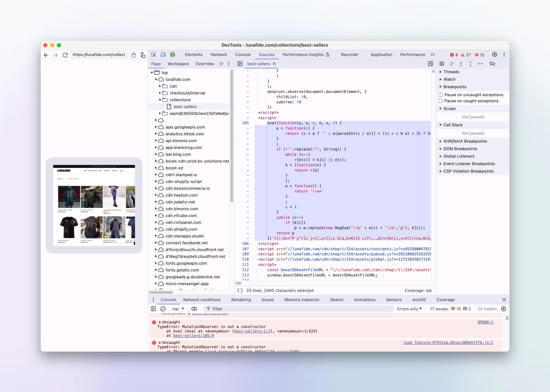
Task: Open the Rendering drawer tab
Action: tap(241, 300)
